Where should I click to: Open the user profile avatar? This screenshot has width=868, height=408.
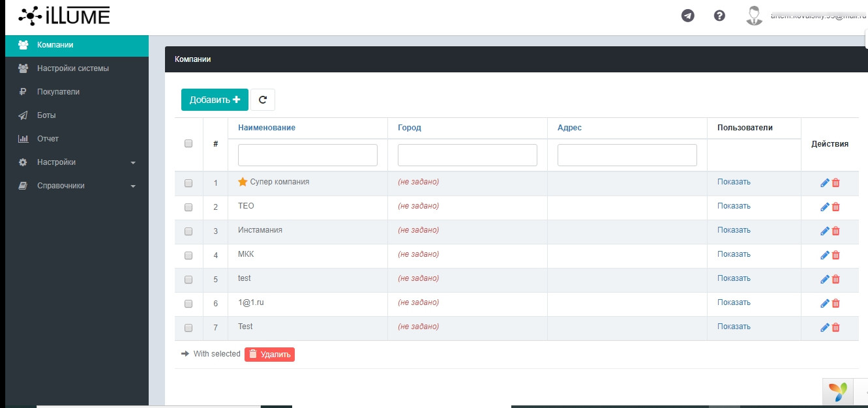coord(754,16)
